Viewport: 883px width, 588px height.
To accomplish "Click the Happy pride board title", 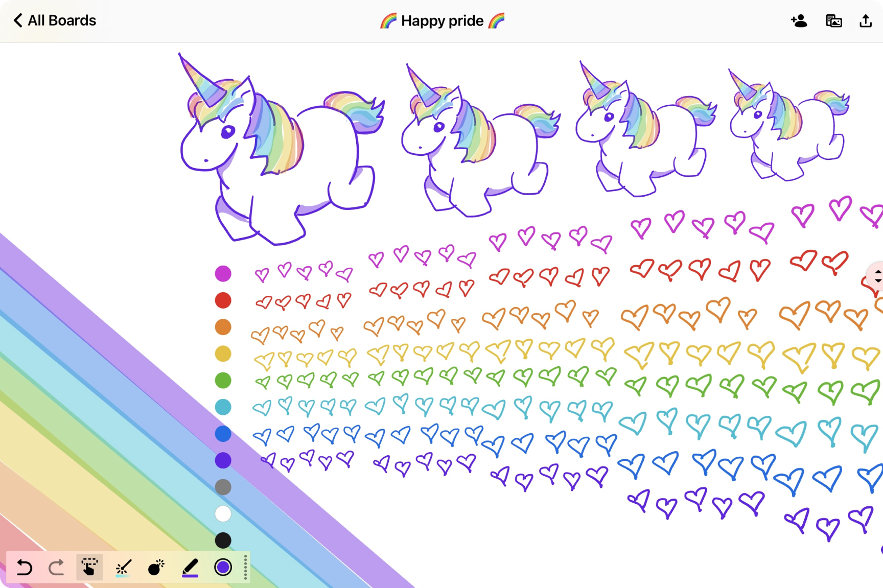I will tap(442, 21).
